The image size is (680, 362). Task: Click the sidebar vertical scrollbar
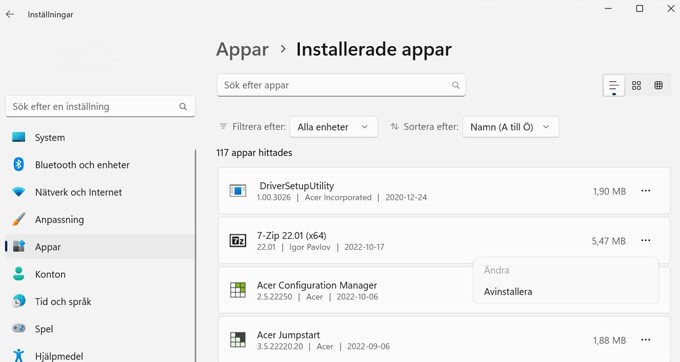(x=196, y=256)
